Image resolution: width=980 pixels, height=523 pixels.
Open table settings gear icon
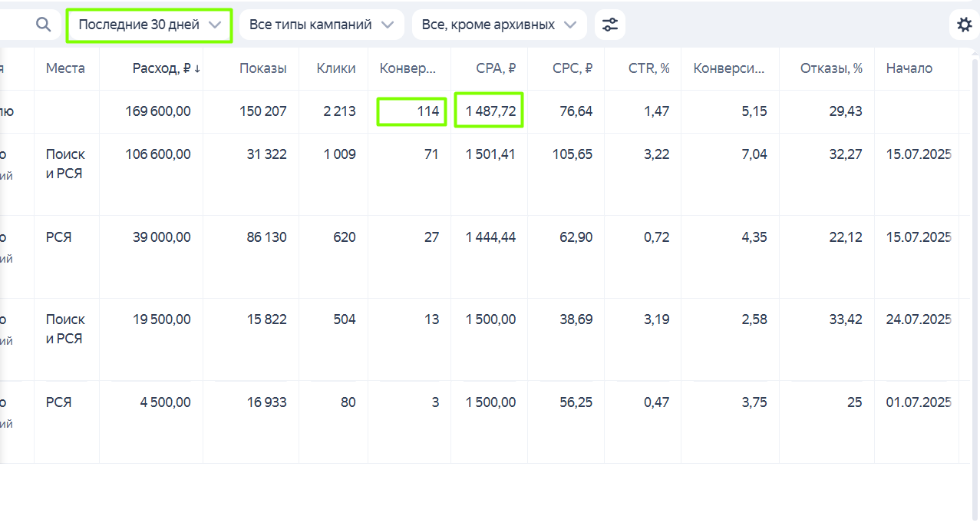(x=964, y=25)
